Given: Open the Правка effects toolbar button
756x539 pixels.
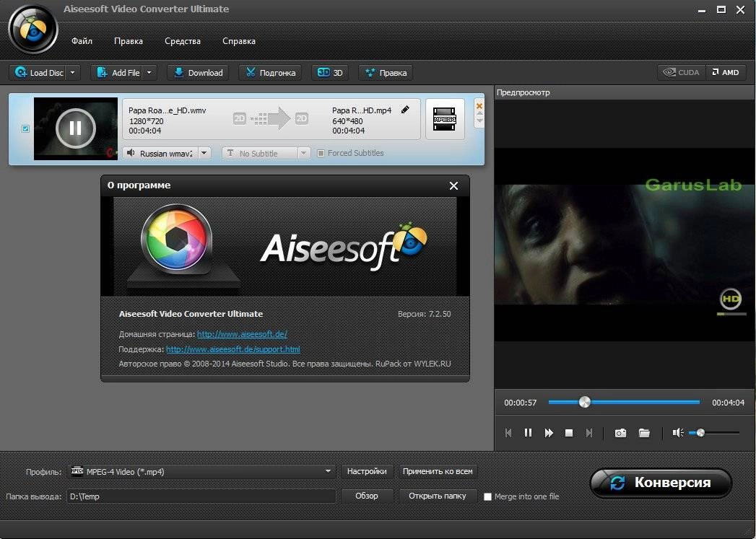Looking at the screenshot, I should point(386,73).
